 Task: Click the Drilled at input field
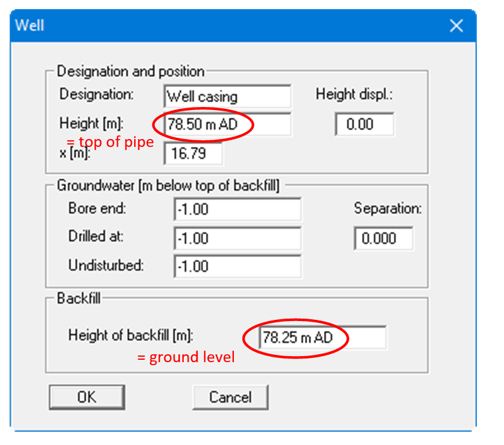click(x=236, y=238)
